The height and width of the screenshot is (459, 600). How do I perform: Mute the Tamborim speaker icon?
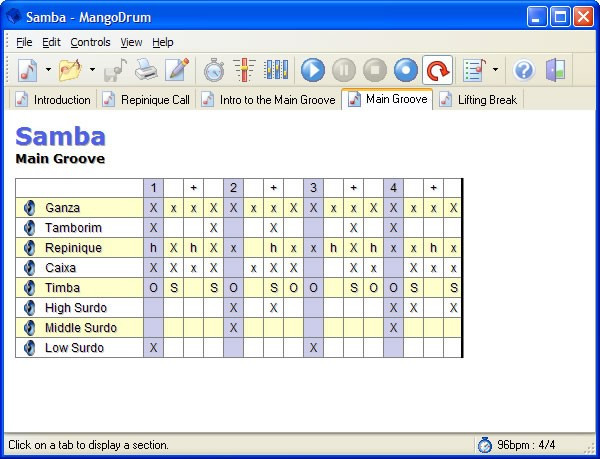coord(29,228)
